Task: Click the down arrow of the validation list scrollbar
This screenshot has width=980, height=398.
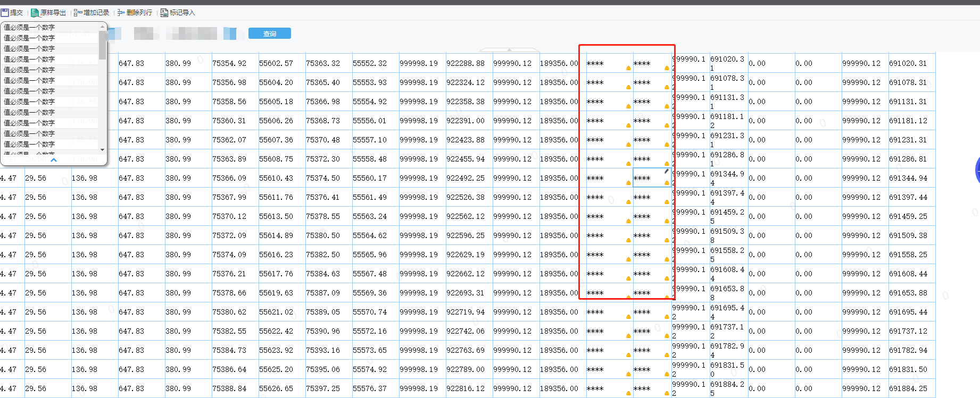Action: pos(102,149)
